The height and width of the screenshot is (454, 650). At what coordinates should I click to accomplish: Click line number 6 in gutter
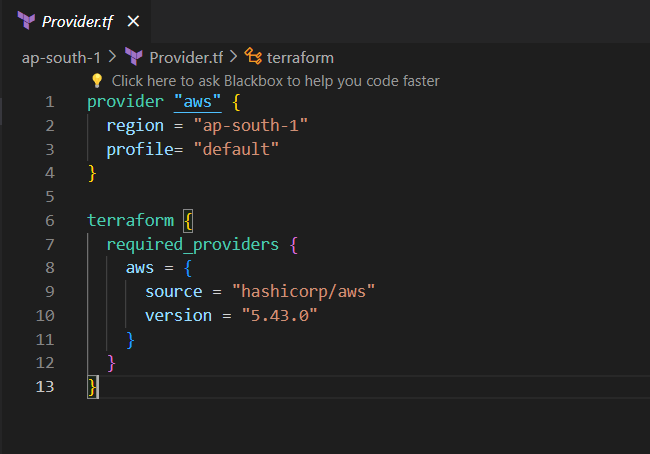pyautogui.click(x=50, y=221)
